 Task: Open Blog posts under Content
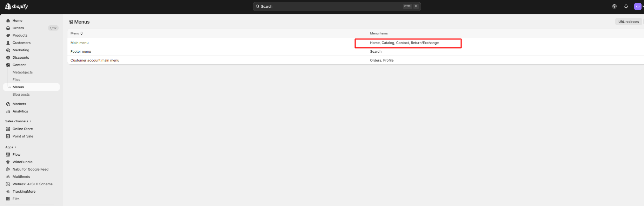click(x=21, y=95)
